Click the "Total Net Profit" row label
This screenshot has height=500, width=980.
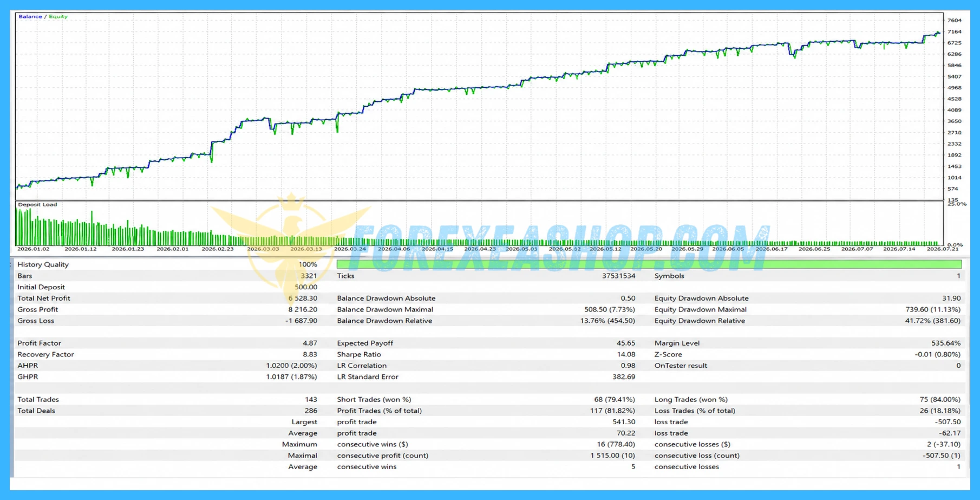point(44,298)
